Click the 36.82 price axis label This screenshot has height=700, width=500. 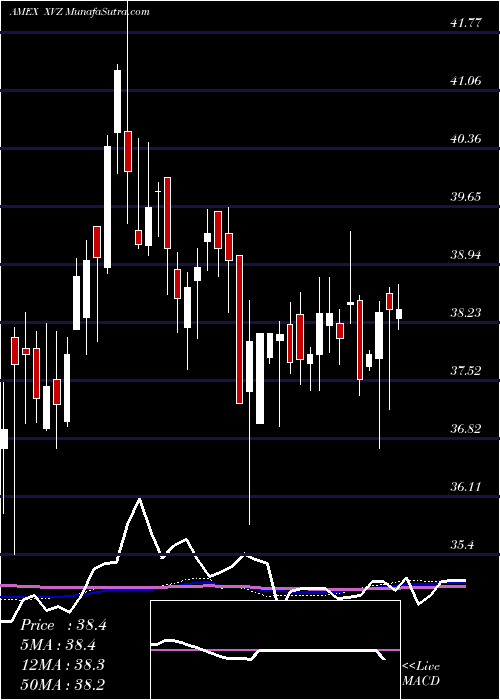(x=466, y=429)
